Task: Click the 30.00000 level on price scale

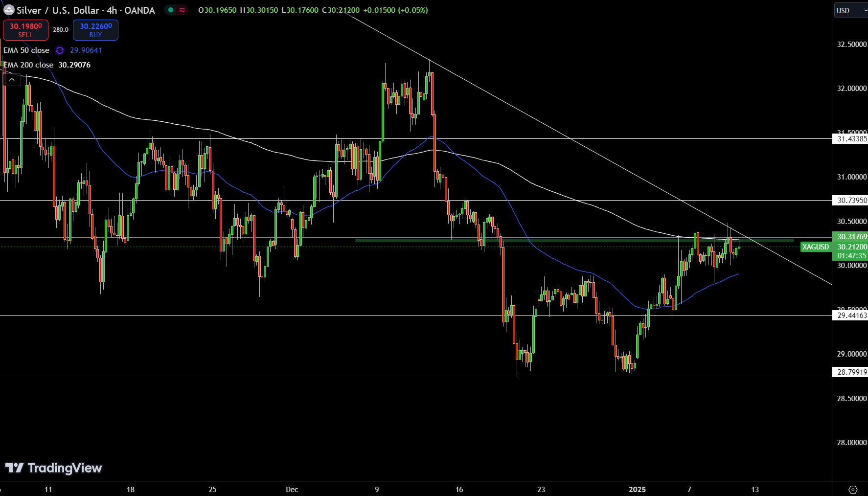Action: (852, 266)
